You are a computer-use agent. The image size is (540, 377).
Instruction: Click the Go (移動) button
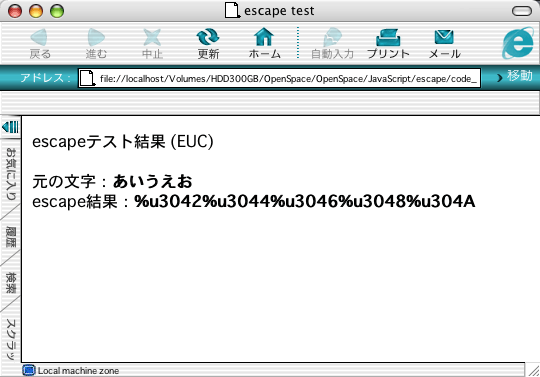515,76
